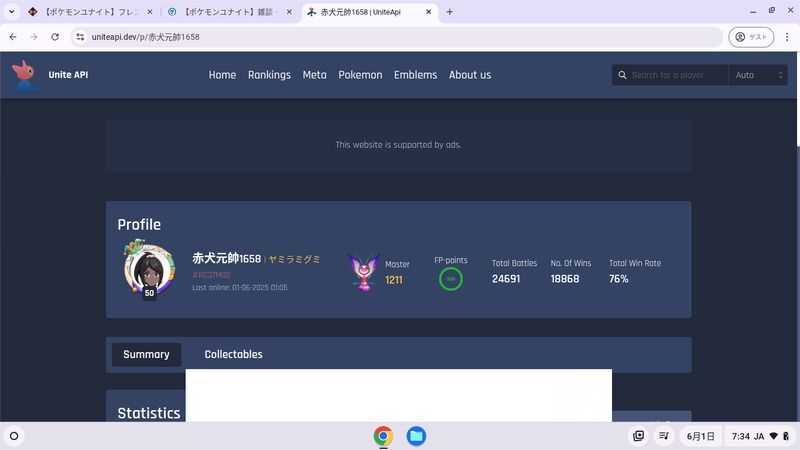This screenshot has width=800, height=450.
Task: Open the calendar date 6月1日
Action: click(701, 436)
